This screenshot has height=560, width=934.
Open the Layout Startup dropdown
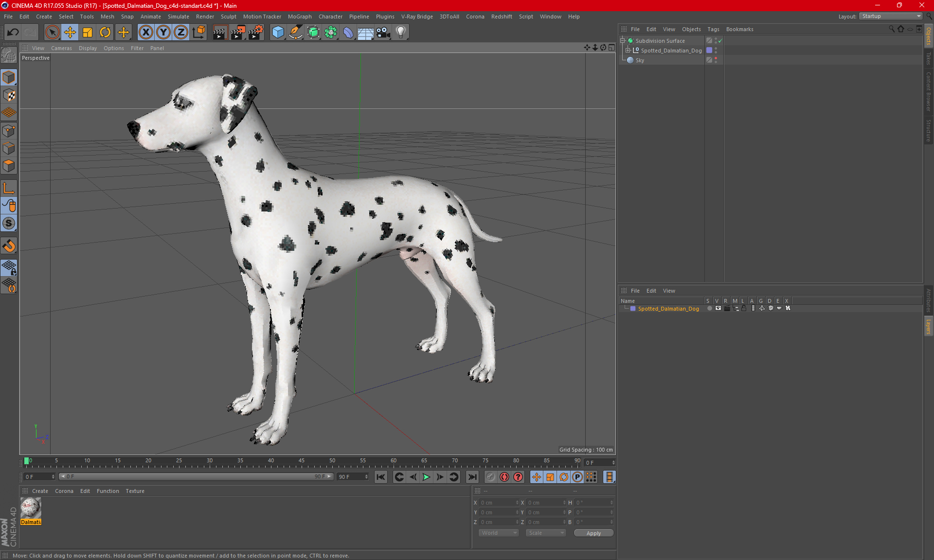tap(891, 16)
